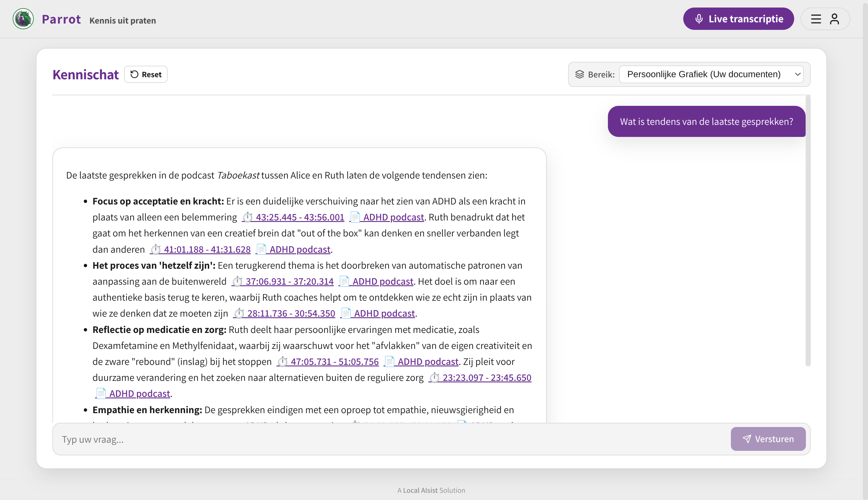This screenshot has width=868, height=500.
Task: Click the layers icon beside Bereik
Action: point(579,74)
